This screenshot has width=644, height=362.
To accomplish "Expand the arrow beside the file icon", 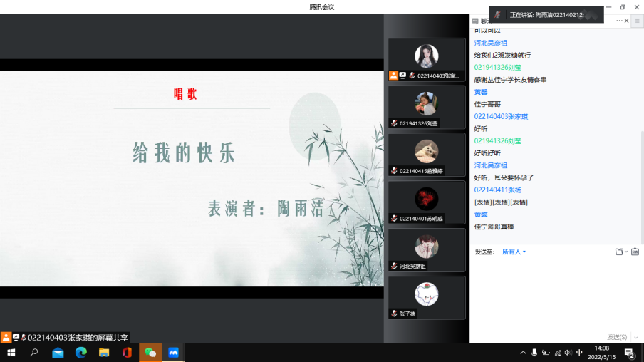I will (x=626, y=252).
